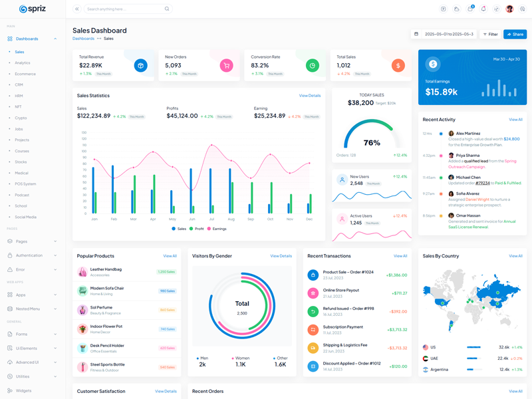The height and width of the screenshot is (399, 532).
Task: Click the Product Sale transaction icon
Action: pos(313,275)
